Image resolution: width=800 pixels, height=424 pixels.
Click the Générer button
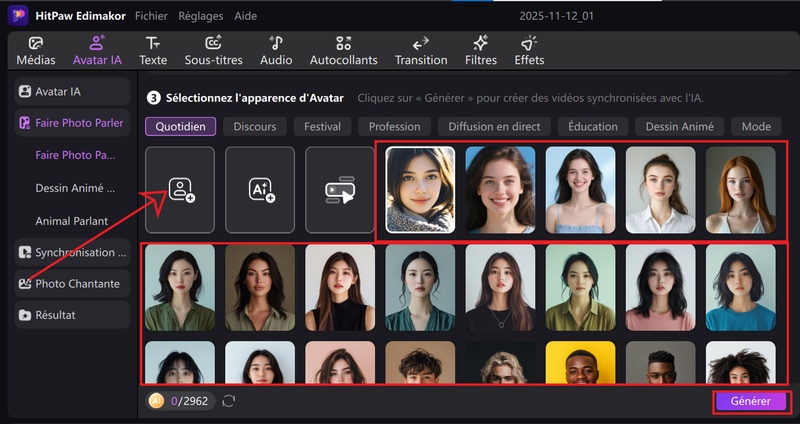(x=751, y=401)
